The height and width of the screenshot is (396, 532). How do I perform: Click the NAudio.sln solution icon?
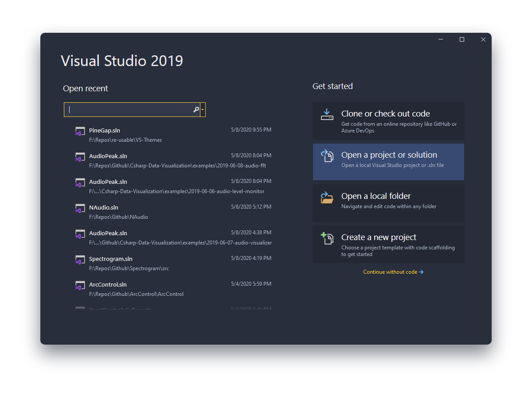[80, 209]
